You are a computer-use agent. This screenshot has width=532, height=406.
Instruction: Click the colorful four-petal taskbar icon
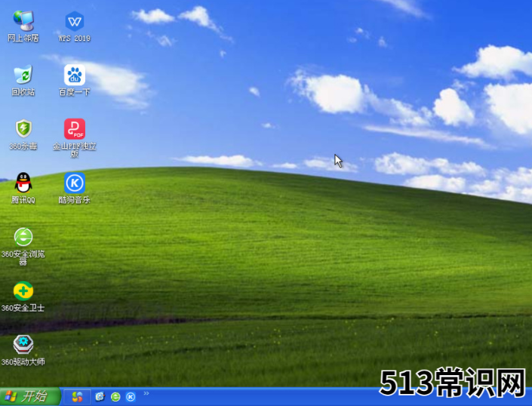point(78,396)
